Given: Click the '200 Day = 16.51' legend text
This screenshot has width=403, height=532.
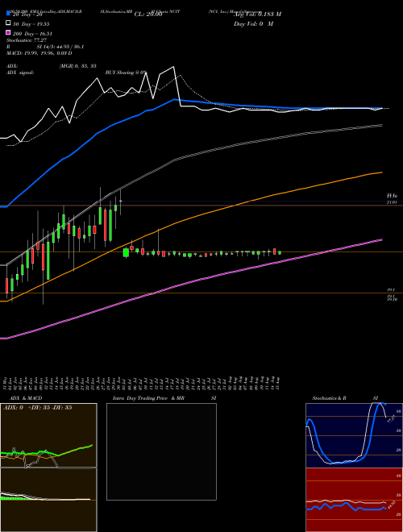Looking at the screenshot, I should coord(32,34).
